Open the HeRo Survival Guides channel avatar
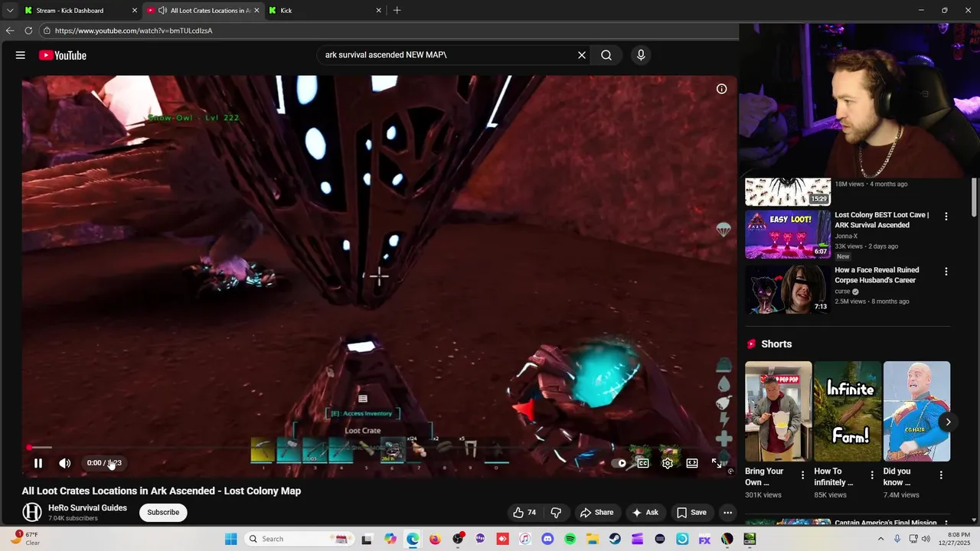 (32, 513)
